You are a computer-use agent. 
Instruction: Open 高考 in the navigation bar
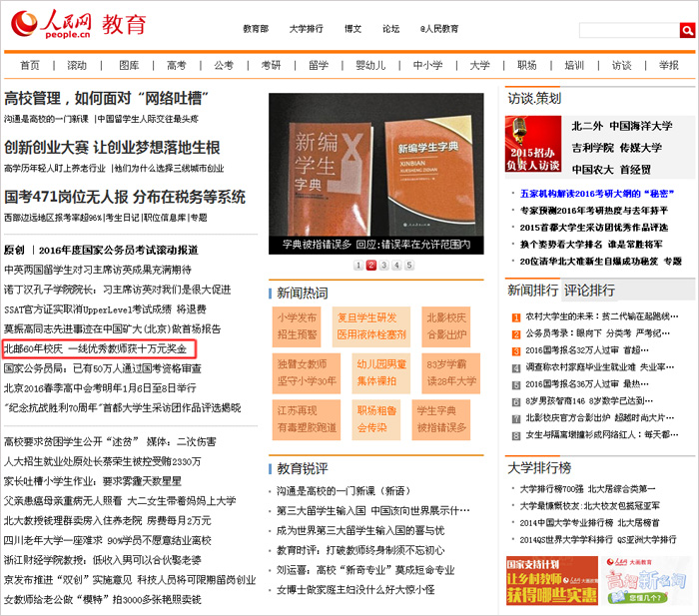[x=177, y=65]
